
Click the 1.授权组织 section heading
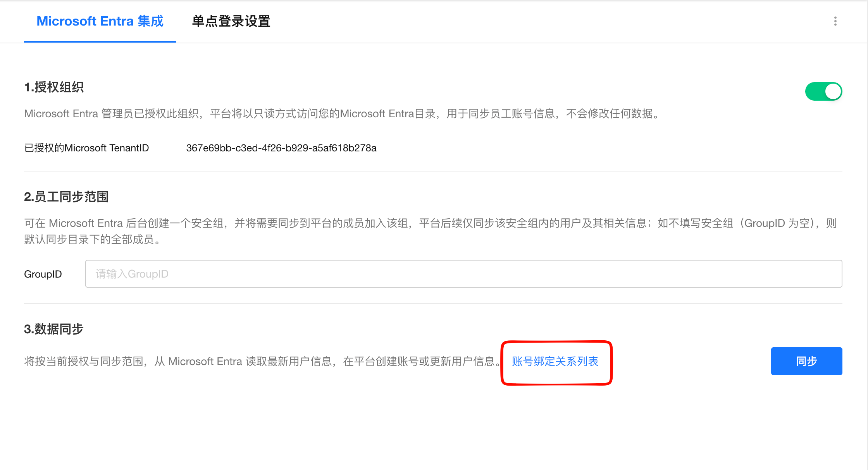[54, 87]
